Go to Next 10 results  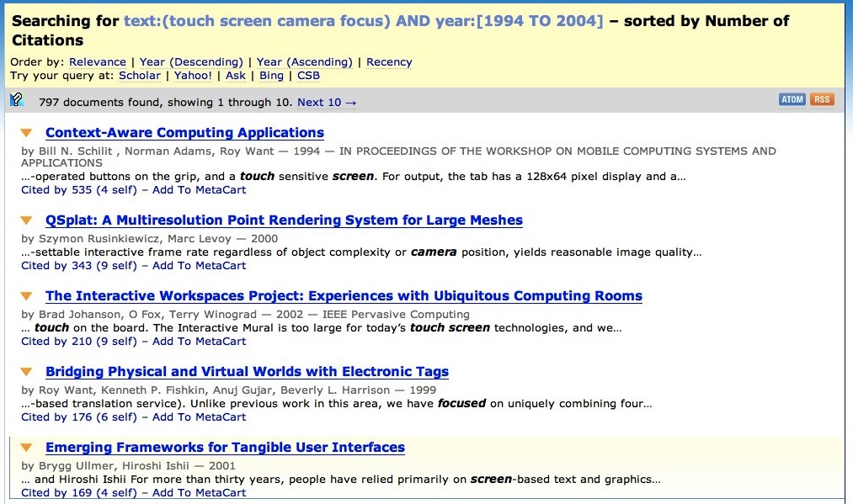pos(327,102)
